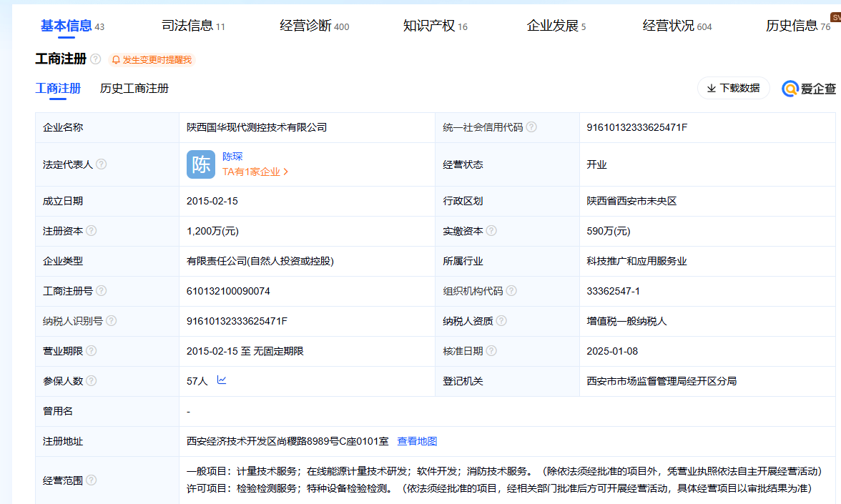The width and height of the screenshot is (841, 504).
Task: Select the 历史工商注册 sub-tab
Action: tap(134, 89)
